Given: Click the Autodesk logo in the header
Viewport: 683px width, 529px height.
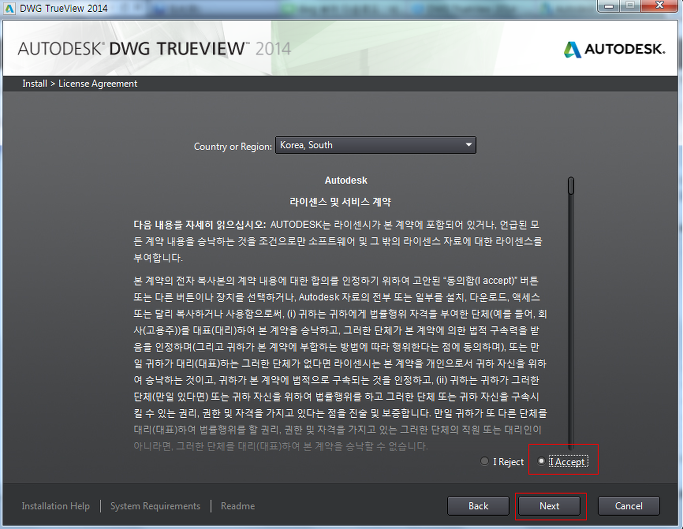Looking at the screenshot, I should [615, 49].
